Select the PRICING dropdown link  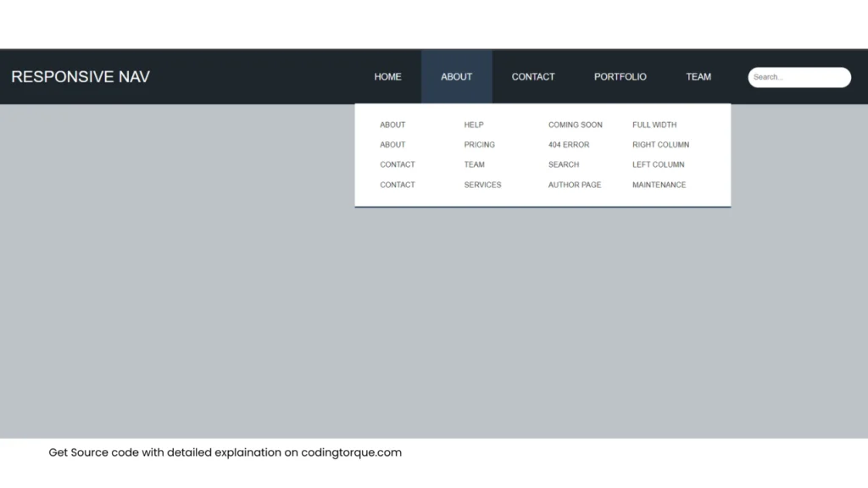tap(480, 145)
